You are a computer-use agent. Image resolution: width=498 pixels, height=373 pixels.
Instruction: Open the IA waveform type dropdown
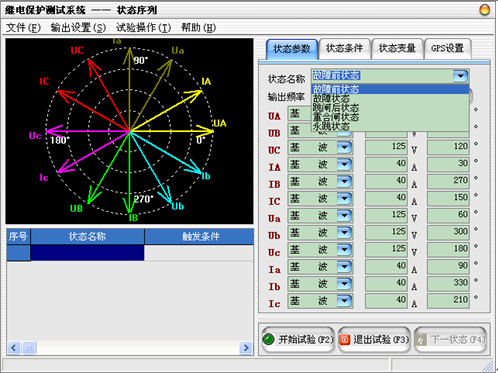(344, 164)
